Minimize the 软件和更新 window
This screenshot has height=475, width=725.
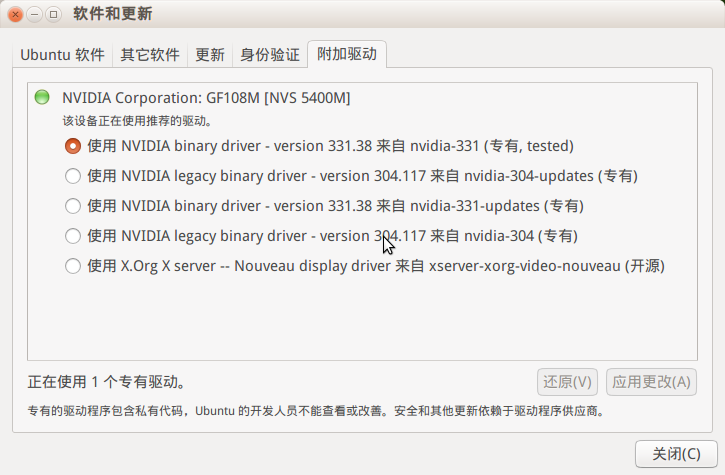click(35, 14)
